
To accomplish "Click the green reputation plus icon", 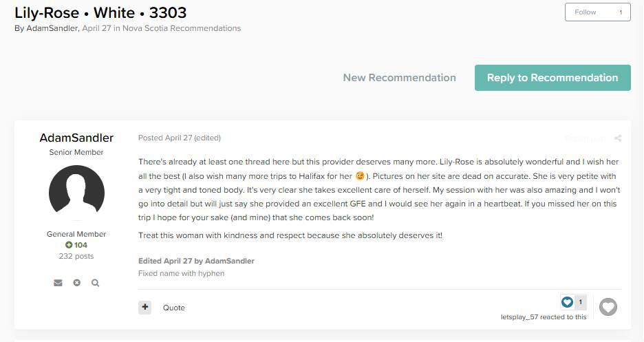I will click(69, 245).
